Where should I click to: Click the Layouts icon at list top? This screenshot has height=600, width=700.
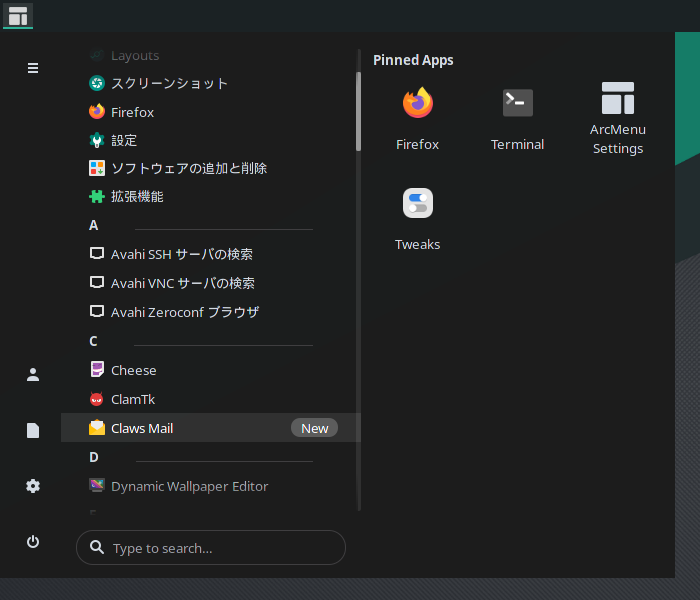point(97,55)
